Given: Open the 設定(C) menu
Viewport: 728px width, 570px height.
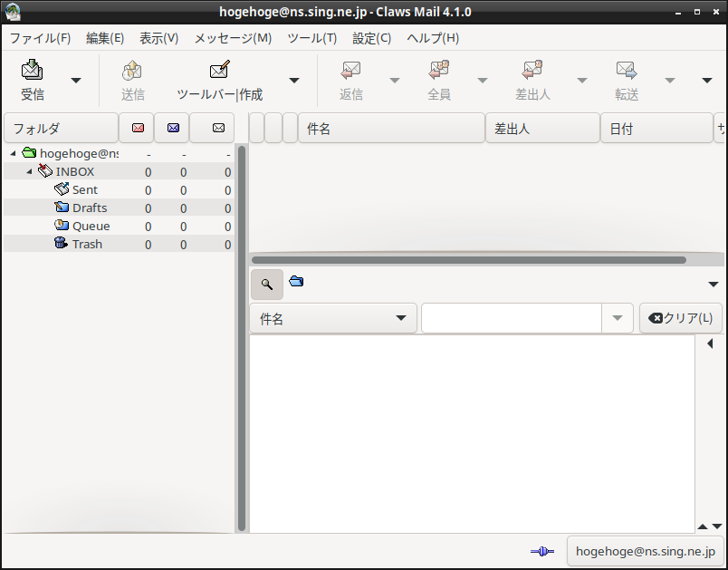Looking at the screenshot, I should [x=371, y=38].
